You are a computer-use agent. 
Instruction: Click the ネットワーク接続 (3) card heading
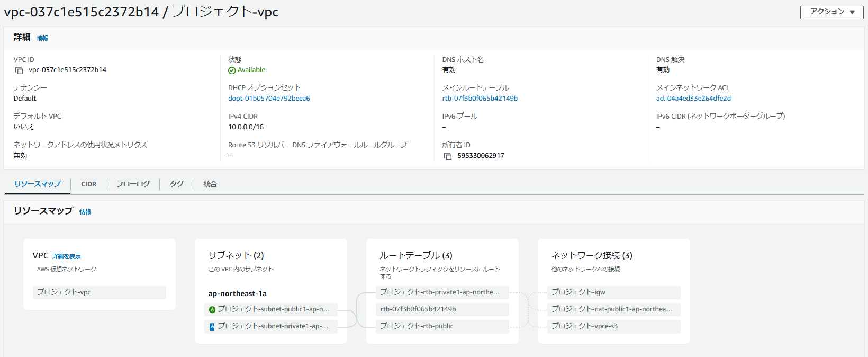[x=592, y=255]
